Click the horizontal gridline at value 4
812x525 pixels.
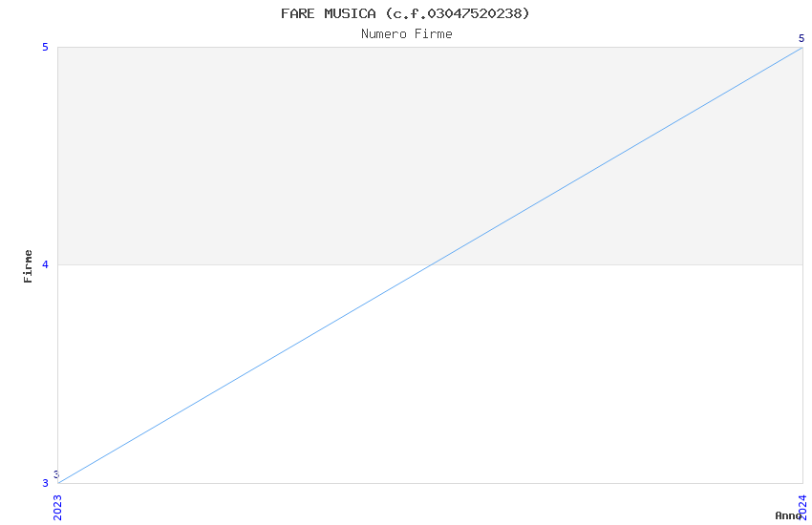[430, 264]
